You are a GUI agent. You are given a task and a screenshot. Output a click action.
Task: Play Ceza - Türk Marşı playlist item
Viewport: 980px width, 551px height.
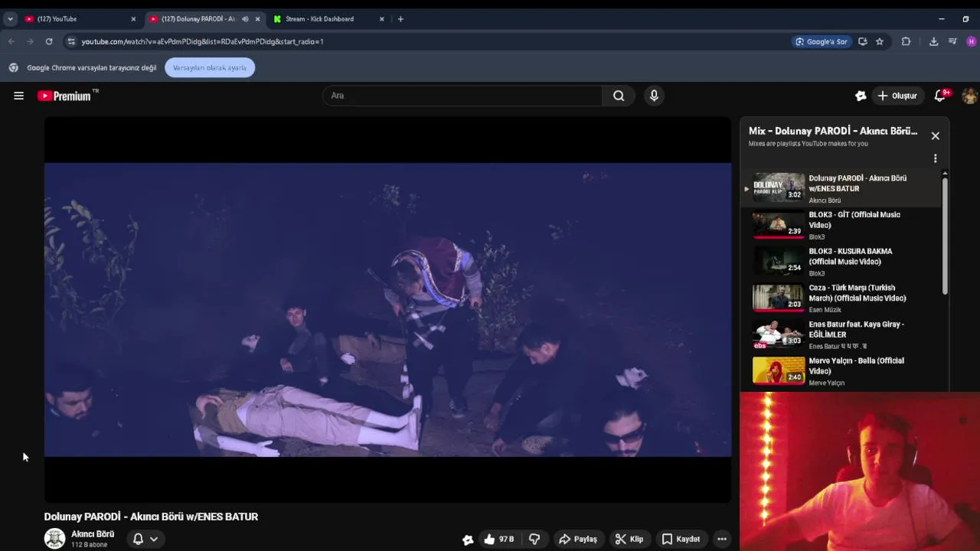click(x=840, y=298)
